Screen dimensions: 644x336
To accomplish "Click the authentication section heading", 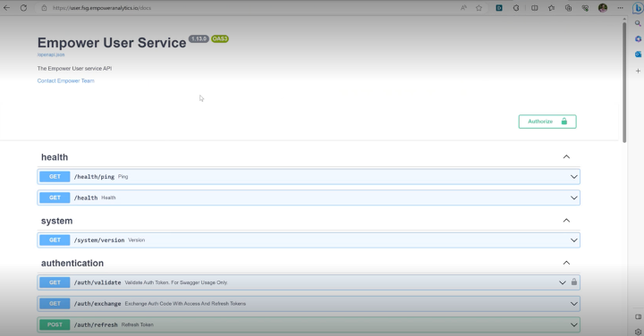I will pos(72,263).
